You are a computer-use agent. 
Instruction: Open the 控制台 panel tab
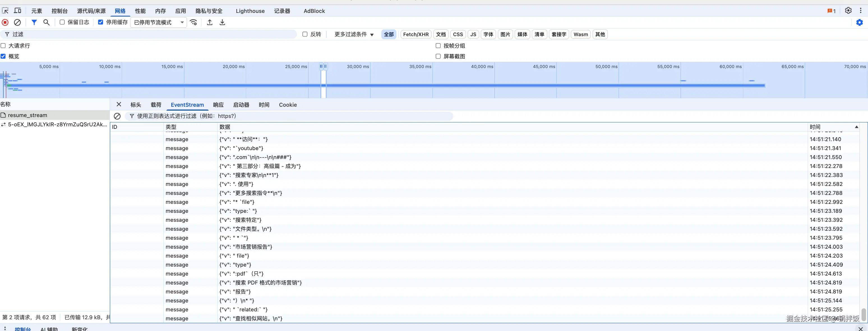click(x=59, y=11)
